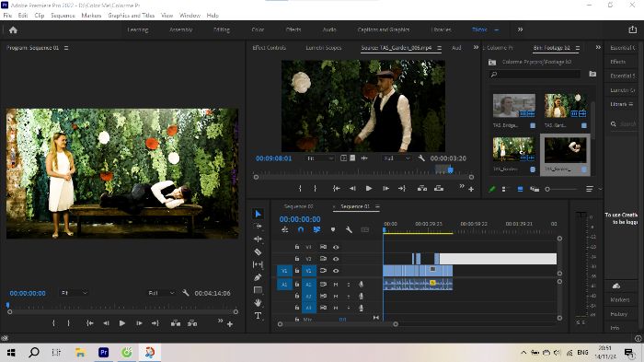
Task: Play the Program monitor
Action: (x=122, y=323)
